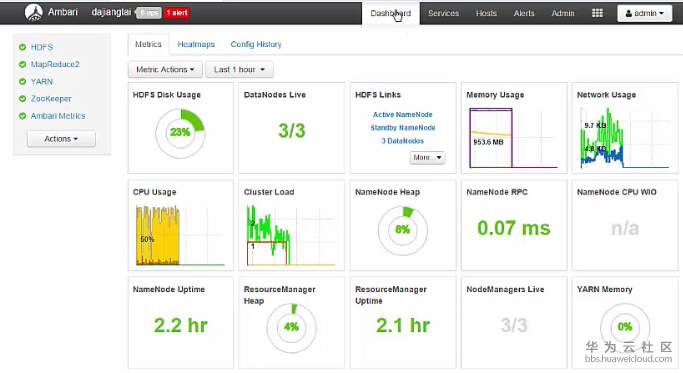Open the Alerts nav tab
Image resolution: width=683 pixels, height=373 pixels.
524,14
